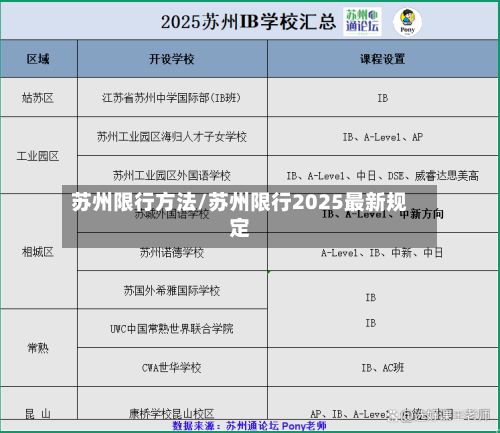
Task: Select courses cell A-Level、IB、中新、中日
Action: [383, 252]
